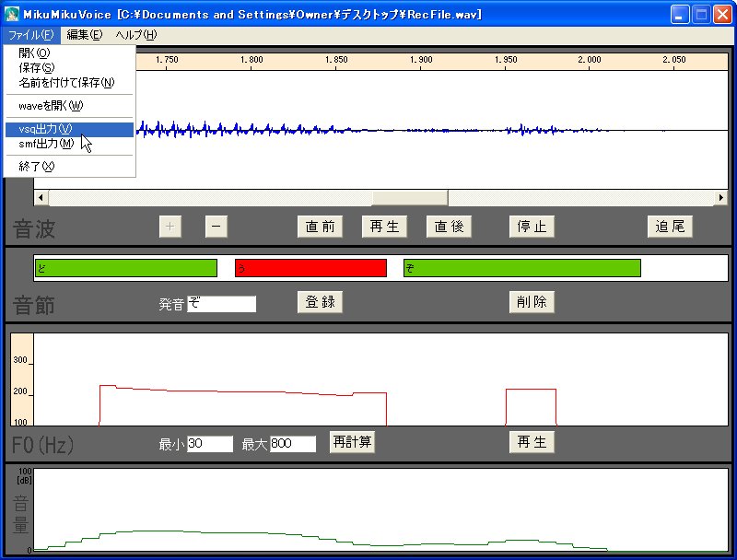The width and height of the screenshot is (737, 560).
Task: Click the MikuMikuVoice title bar app icon
Action: pyautogui.click(x=11, y=14)
